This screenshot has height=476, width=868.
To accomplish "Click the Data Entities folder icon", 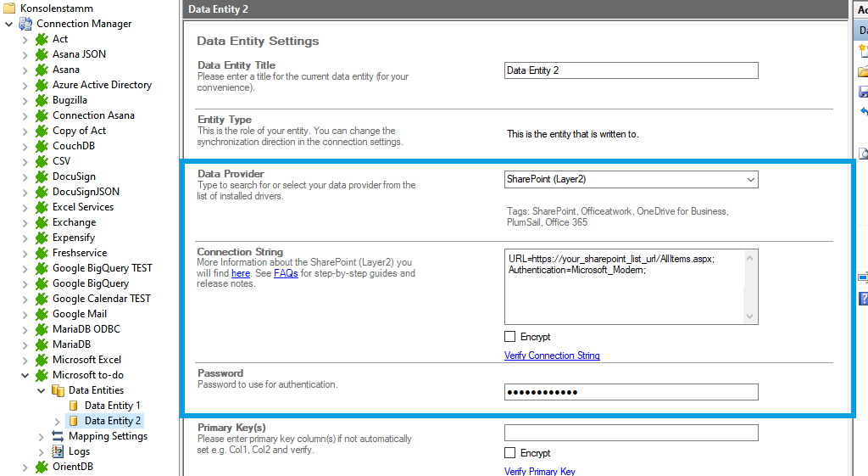I will point(58,390).
